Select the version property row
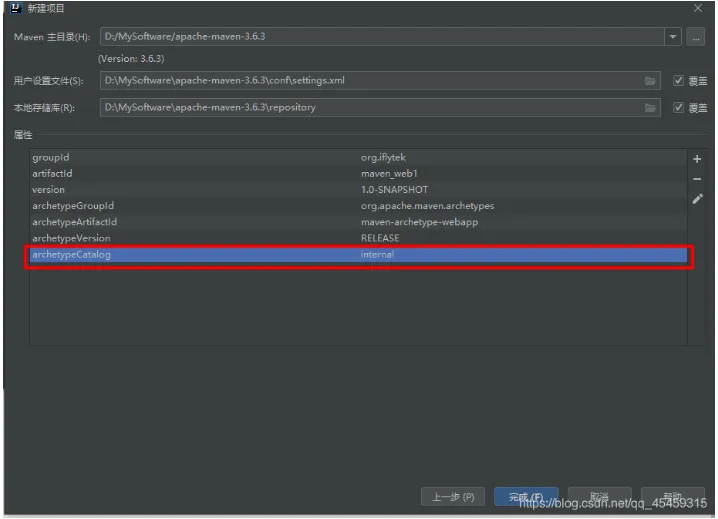Viewport: 718px width, 519px height. click(358, 190)
